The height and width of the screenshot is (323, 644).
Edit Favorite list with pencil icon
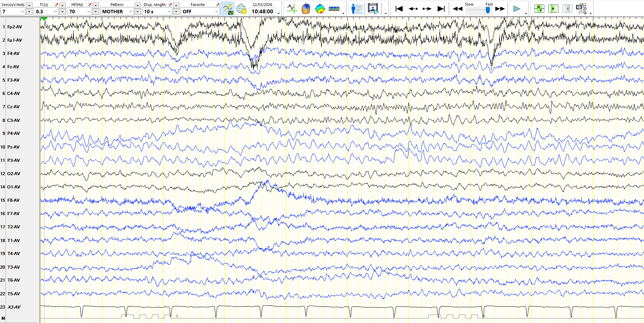click(218, 5)
